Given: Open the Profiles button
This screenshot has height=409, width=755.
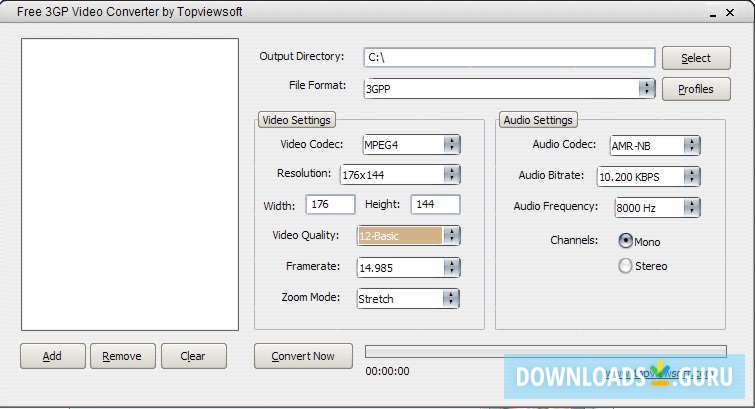Looking at the screenshot, I should pos(696,89).
